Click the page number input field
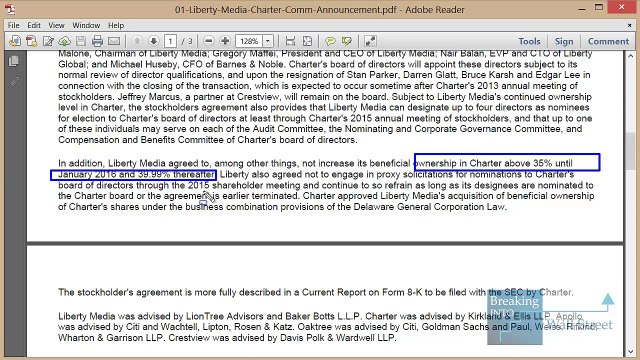 coord(170,41)
